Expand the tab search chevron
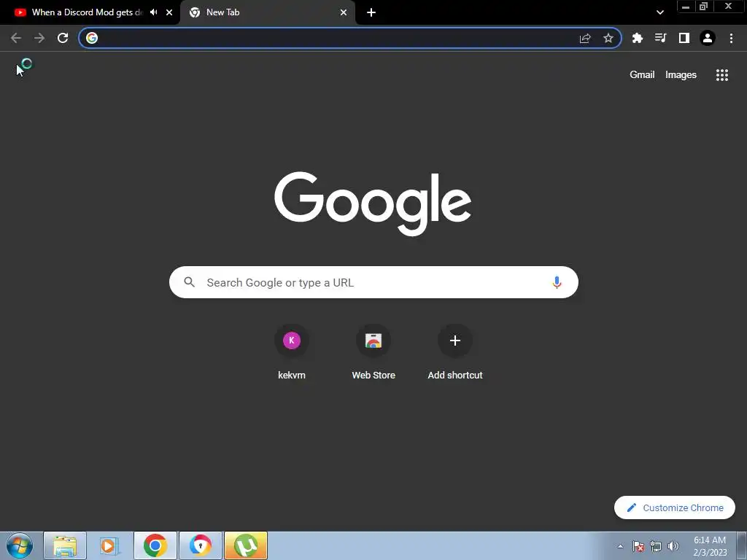Viewport: 747px width, 560px height. click(659, 12)
